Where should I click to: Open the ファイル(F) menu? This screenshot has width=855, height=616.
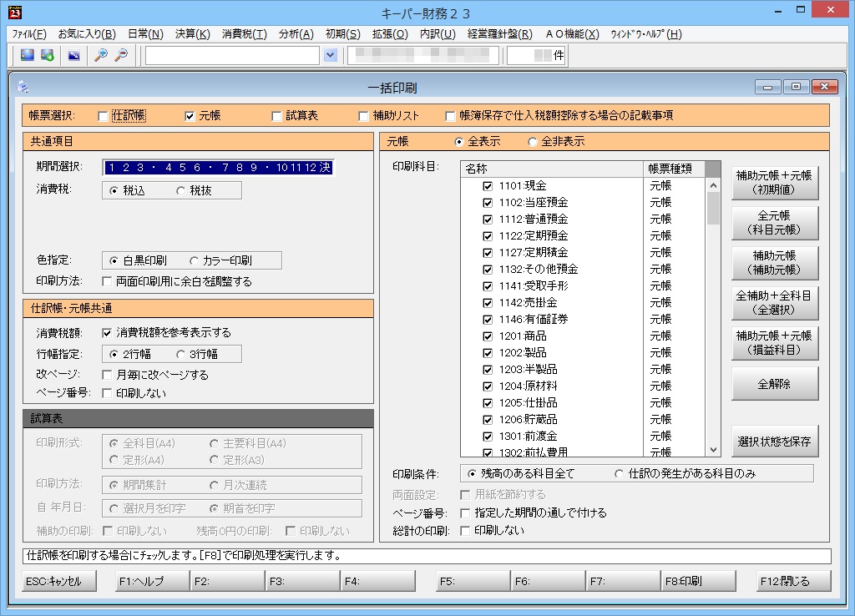29,33
